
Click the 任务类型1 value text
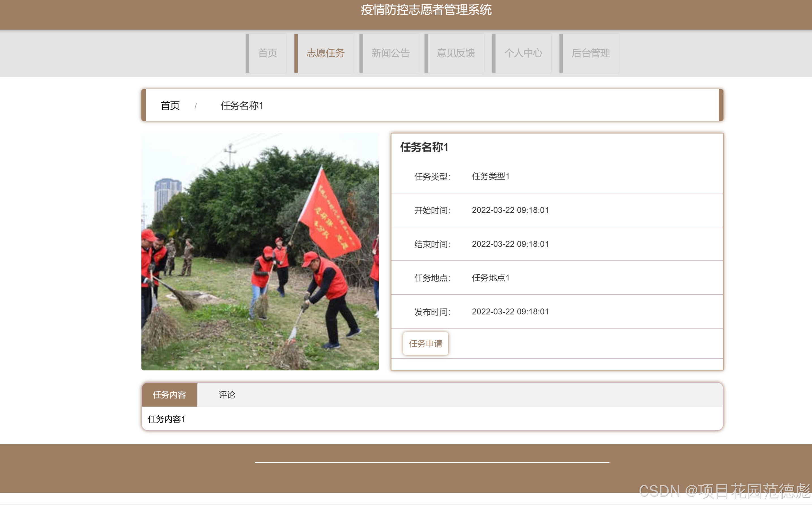[491, 177]
